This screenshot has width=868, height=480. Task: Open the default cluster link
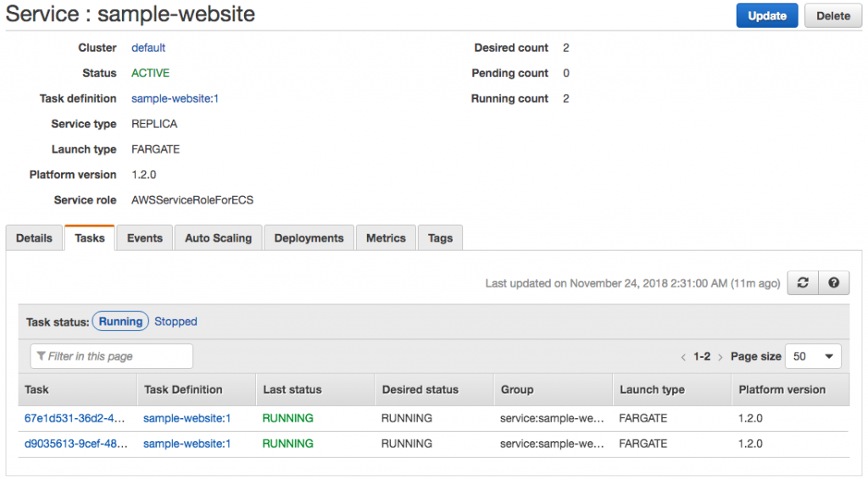click(x=148, y=47)
